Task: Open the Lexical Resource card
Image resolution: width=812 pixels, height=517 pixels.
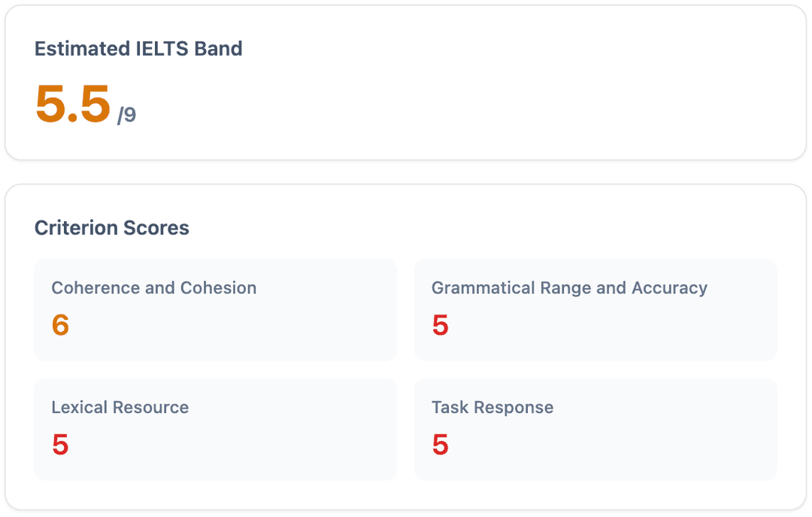Action: [x=216, y=430]
